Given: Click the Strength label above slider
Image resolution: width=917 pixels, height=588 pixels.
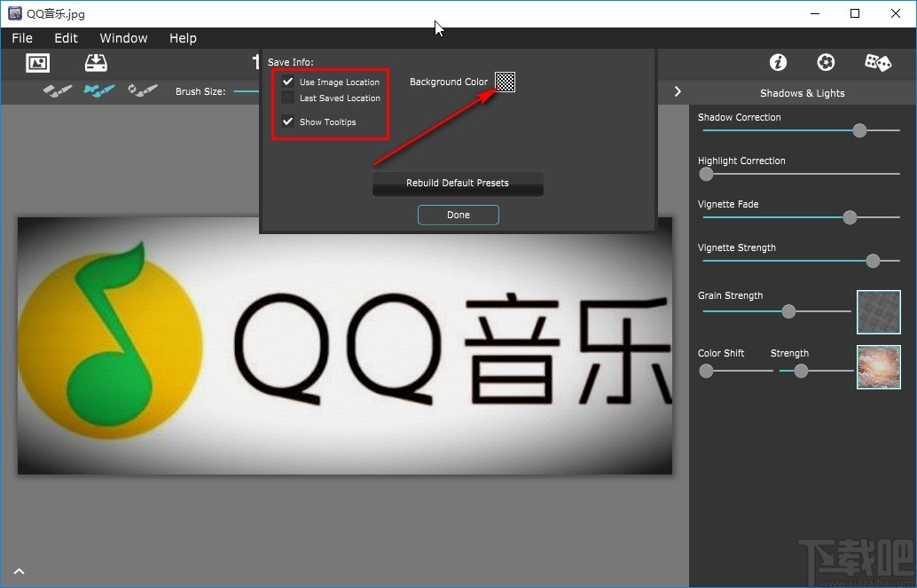Looking at the screenshot, I should [789, 353].
